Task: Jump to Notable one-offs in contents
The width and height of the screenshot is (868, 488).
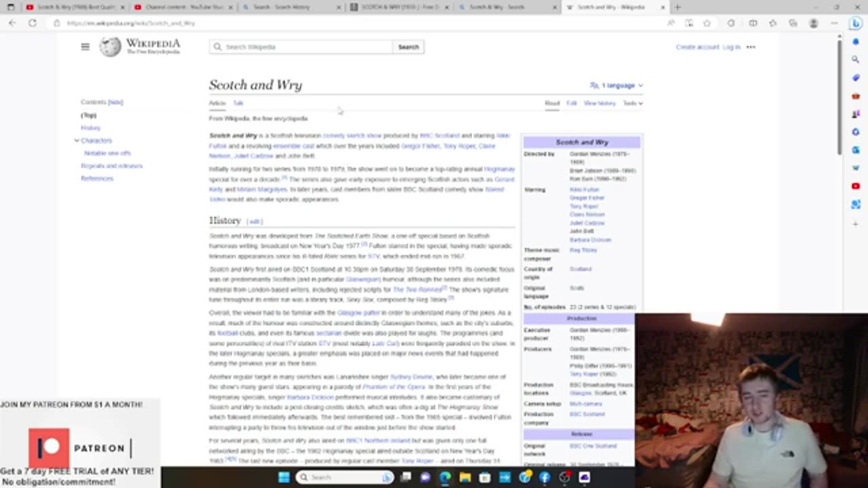Action: (x=108, y=153)
